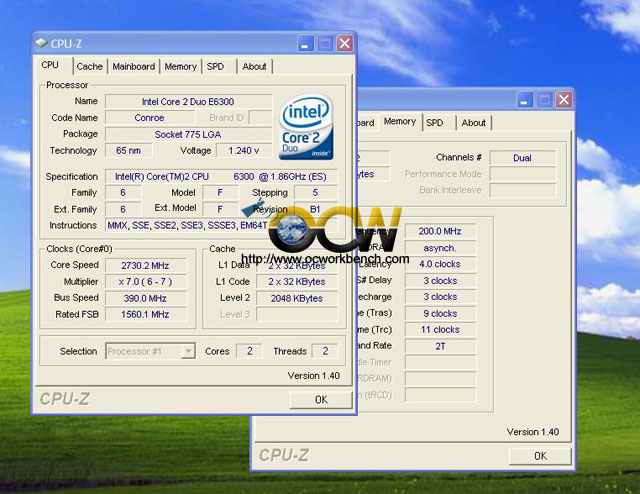Select the Memory tab in the back window
640x494 pixels.
(x=400, y=122)
